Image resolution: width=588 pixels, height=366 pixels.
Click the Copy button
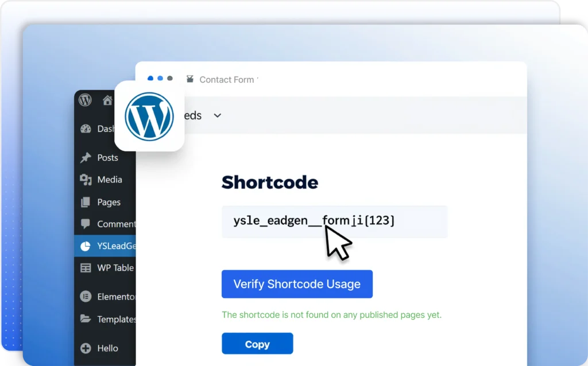[257, 344]
